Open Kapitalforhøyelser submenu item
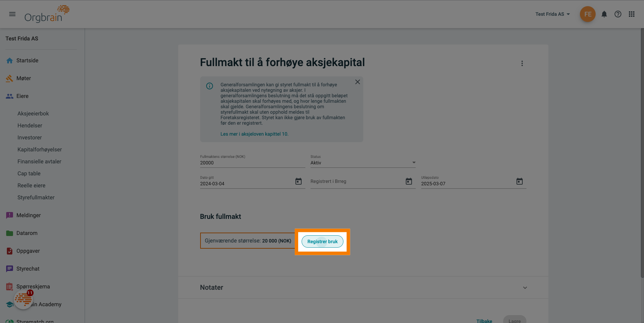The width and height of the screenshot is (644, 323). [x=40, y=149]
